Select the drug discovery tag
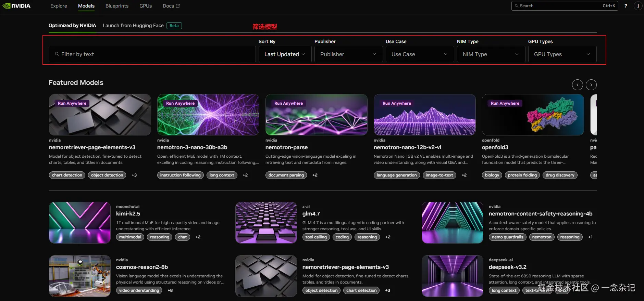This screenshot has width=644, height=301. 560,175
